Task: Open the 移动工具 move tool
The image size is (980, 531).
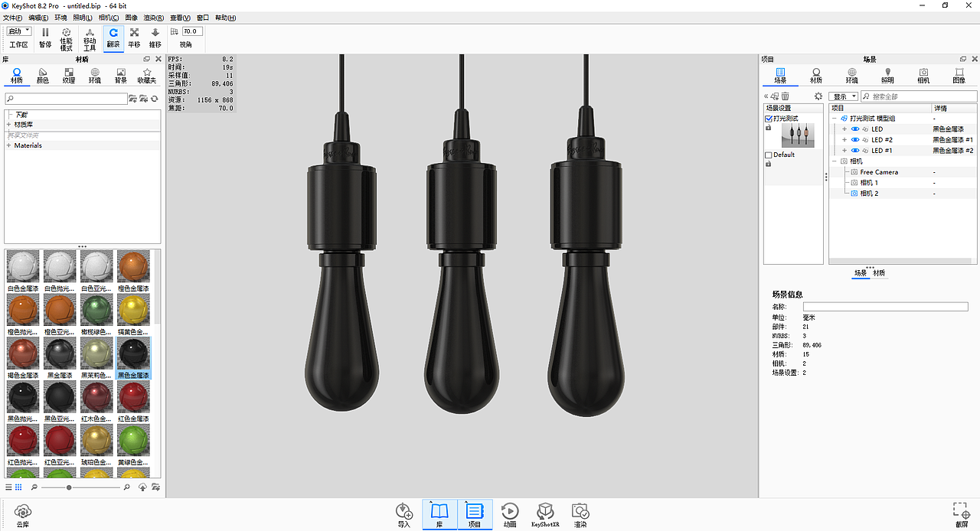Action: (x=90, y=39)
